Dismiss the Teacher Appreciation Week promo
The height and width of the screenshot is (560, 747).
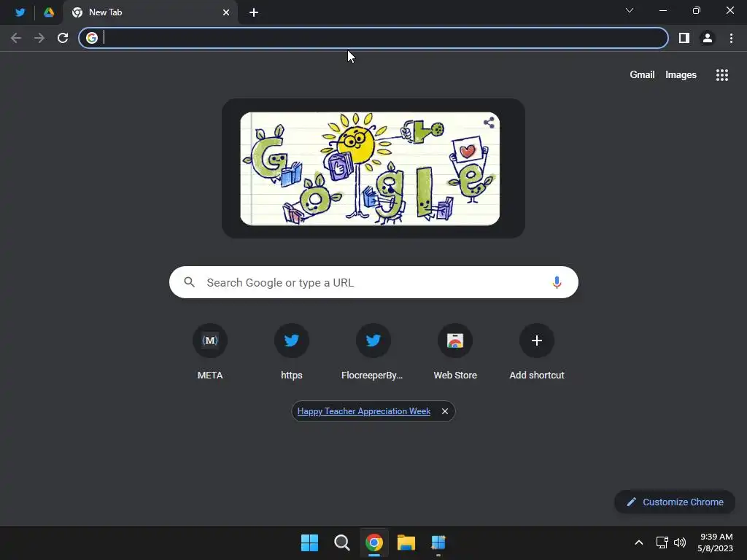(x=445, y=411)
